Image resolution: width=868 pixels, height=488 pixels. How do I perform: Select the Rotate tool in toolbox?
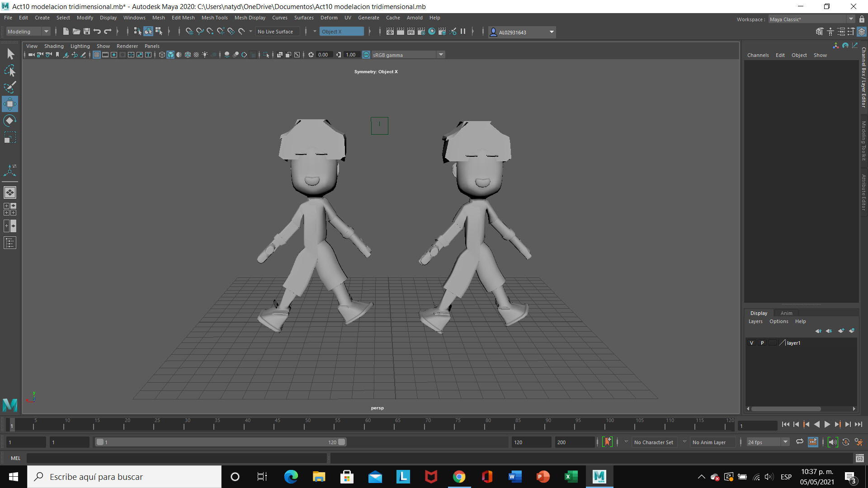10,121
